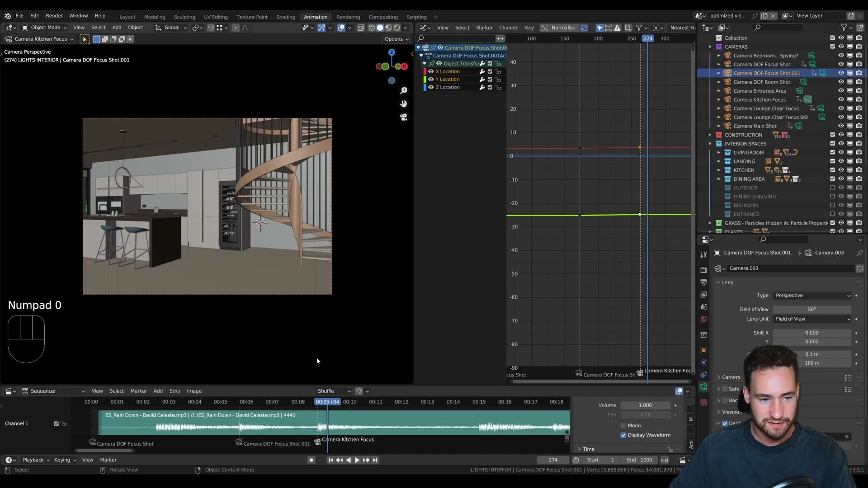
Task: Hide Camera Kitchen Focus with its eye icon
Action: click(x=841, y=99)
